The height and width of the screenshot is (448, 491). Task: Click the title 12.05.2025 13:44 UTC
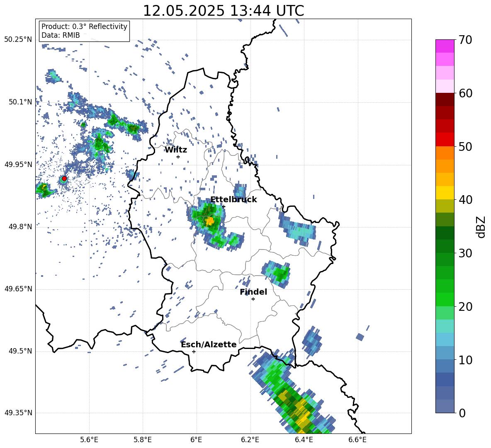(224, 11)
